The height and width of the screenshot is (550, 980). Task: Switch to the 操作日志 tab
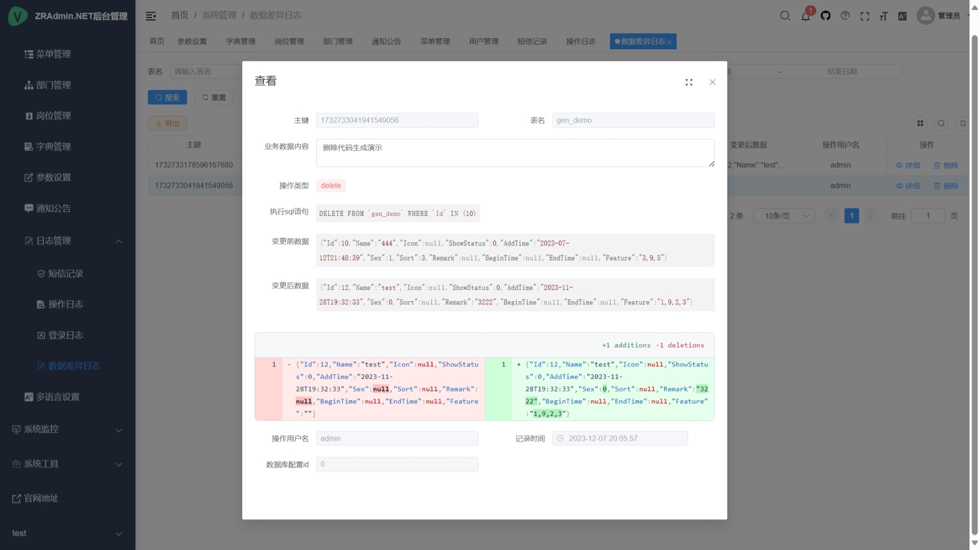(580, 41)
